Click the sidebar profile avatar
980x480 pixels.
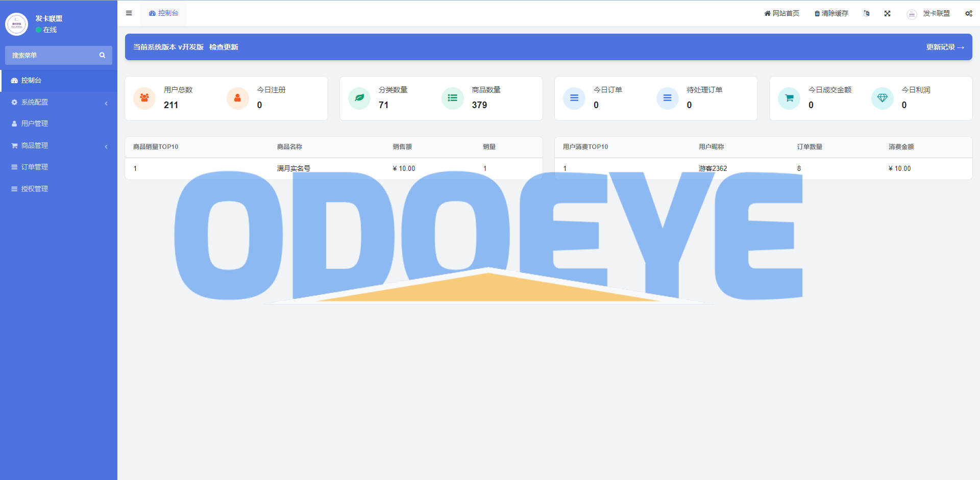coord(16,24)
